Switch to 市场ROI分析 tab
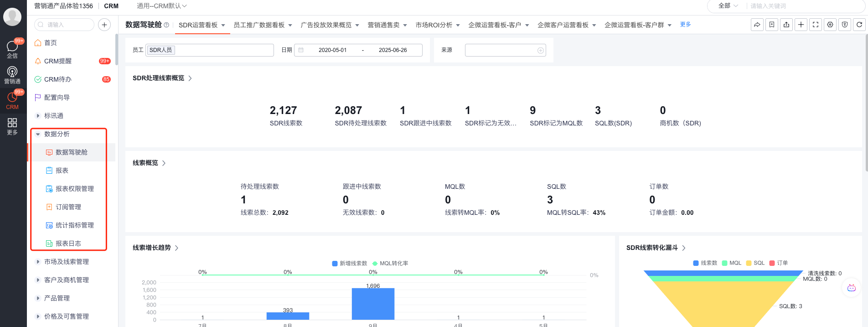This screenshot has height=327, width=868. coord(434,25)
